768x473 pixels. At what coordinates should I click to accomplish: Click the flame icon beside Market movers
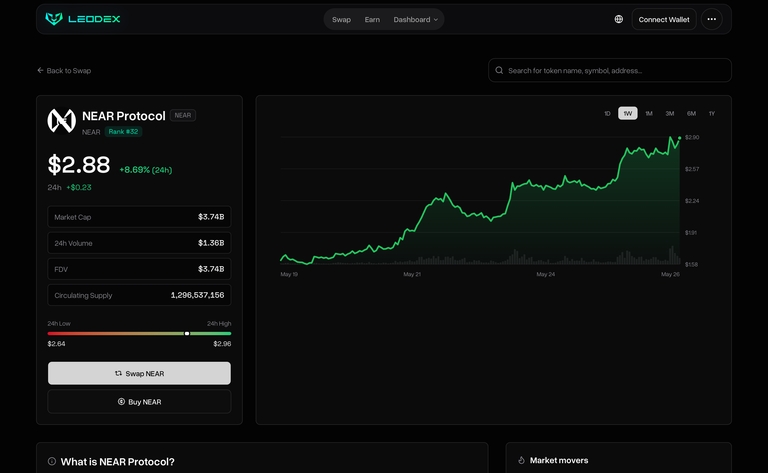pos(521,460)
